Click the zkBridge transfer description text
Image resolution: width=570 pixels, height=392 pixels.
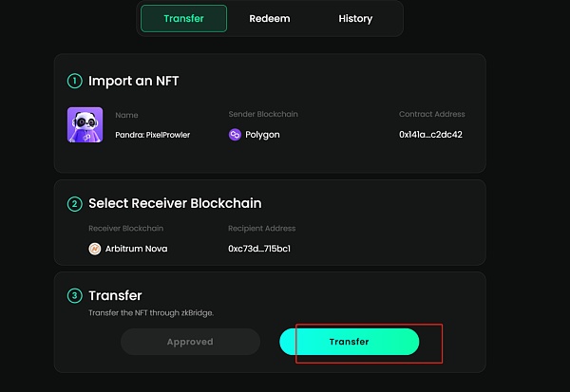point(159,312)
